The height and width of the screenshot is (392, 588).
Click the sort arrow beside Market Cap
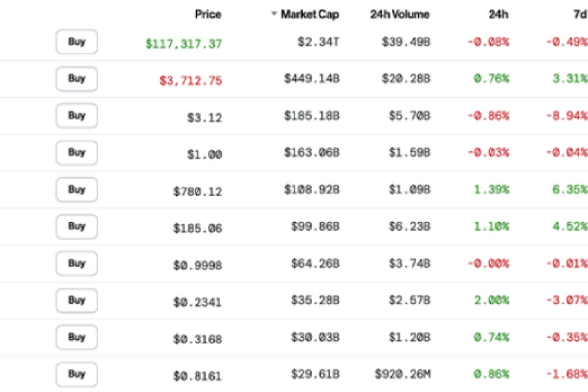click(274, 14)
